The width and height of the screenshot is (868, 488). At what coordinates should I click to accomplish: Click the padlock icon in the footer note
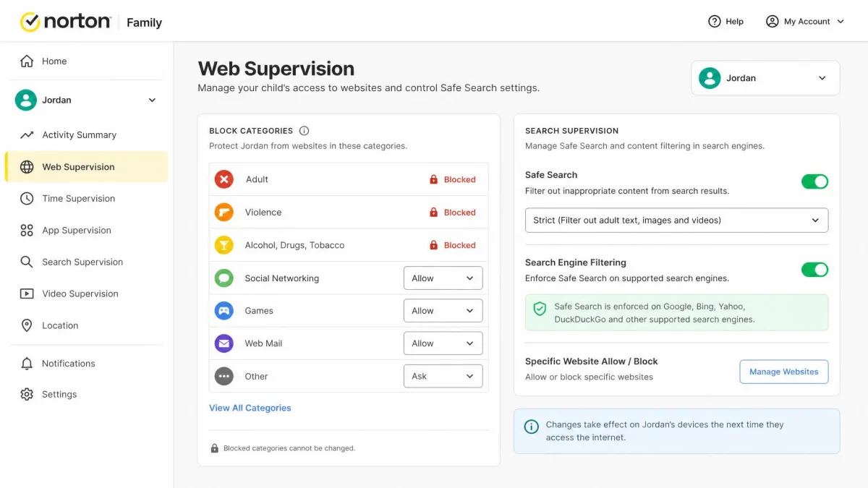[x=215, y=448]
